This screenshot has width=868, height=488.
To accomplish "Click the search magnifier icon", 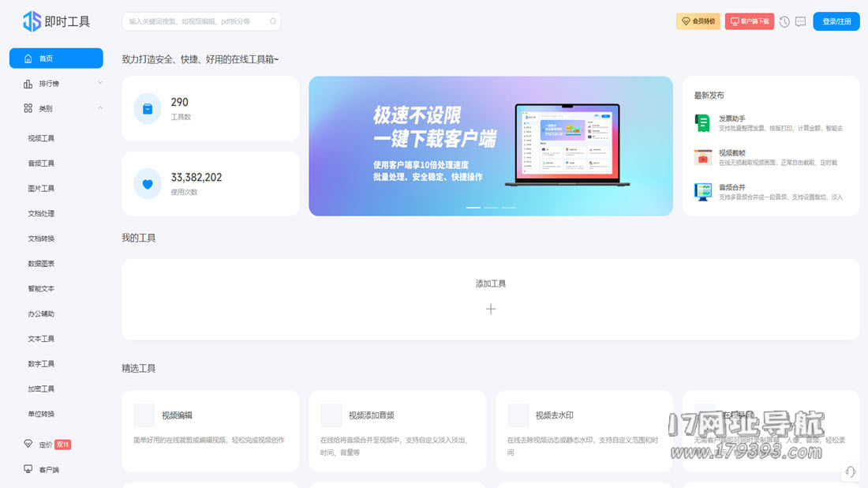I will (273, 21).
